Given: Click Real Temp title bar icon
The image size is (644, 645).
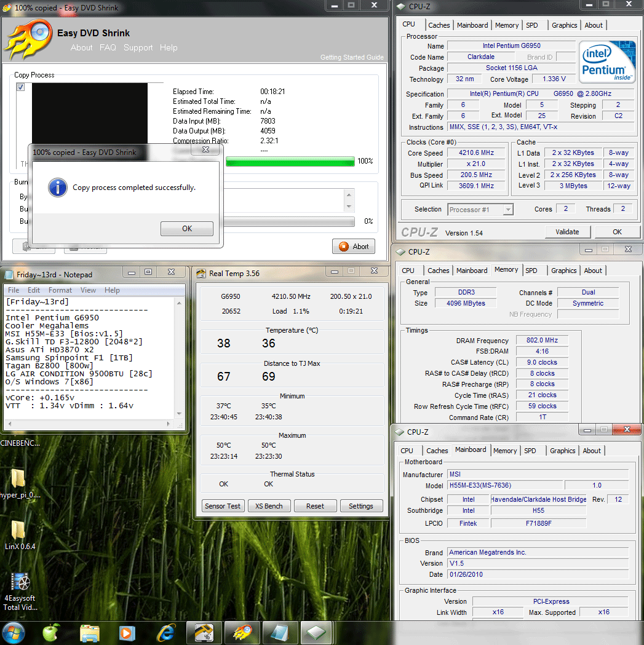Looking at the screenshot, I should pos(201,274).
